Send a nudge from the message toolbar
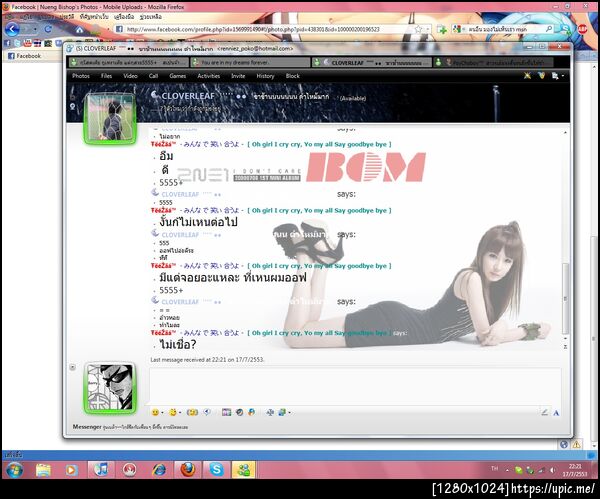Viewport: 600px width, 499px height. coord(192,412)
